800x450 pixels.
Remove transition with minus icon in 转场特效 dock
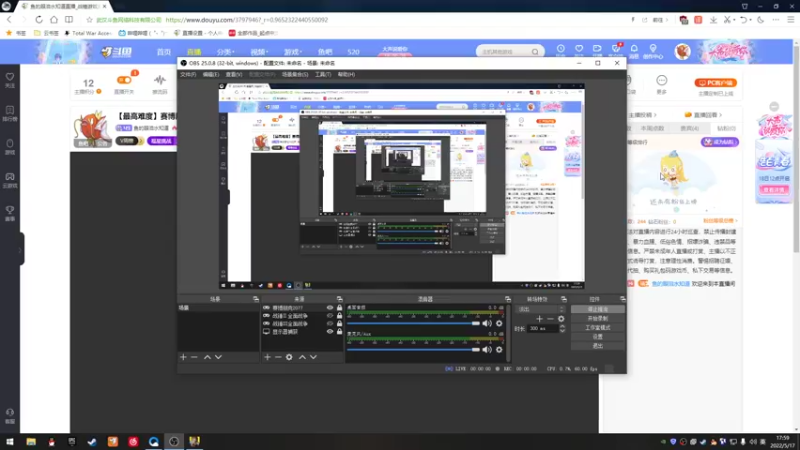tap(550, 319)
